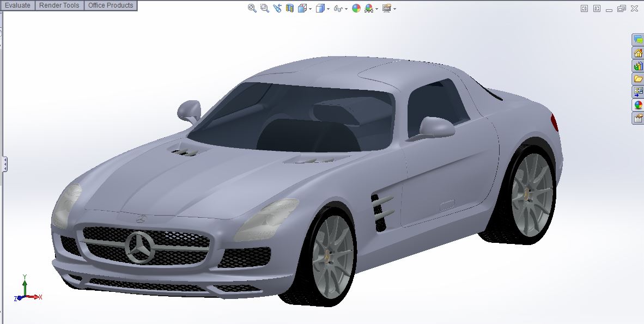
Task: Open the Render Tools tab
Action: coord(59,5)
